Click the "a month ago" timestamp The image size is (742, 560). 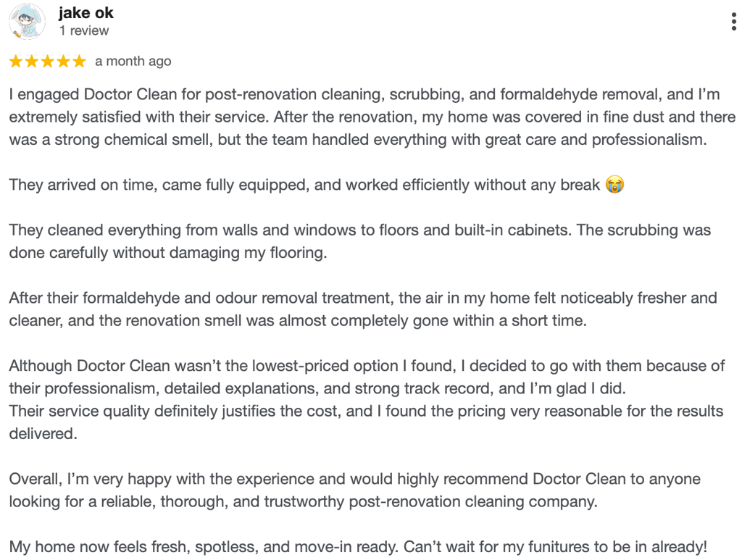(133, 62)
